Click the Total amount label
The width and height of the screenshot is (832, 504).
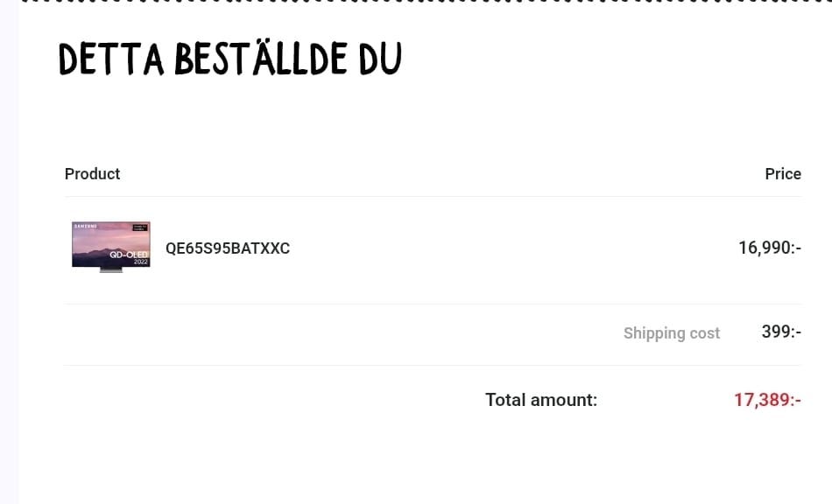[540, 401]
